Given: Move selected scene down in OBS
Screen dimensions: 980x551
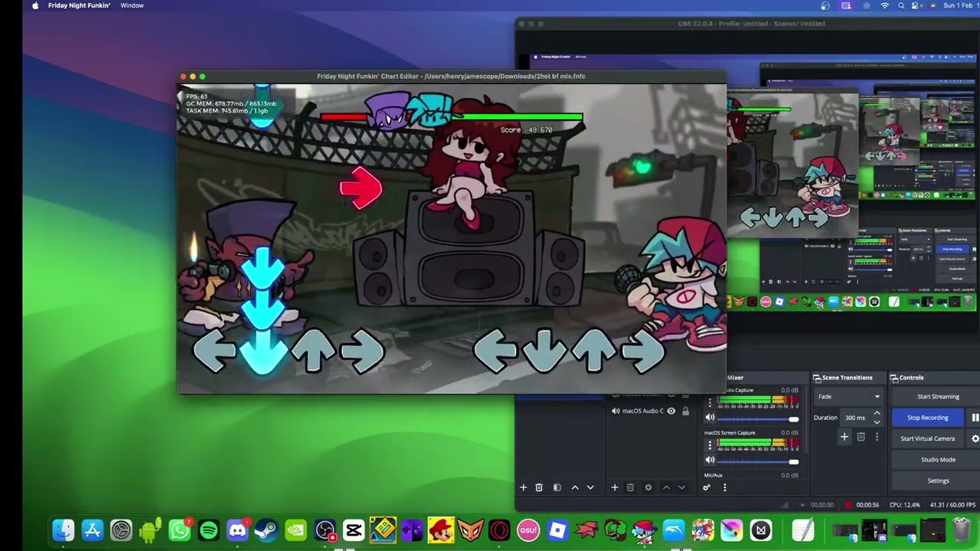Looking at the screenshot, I should click(590, 487).
